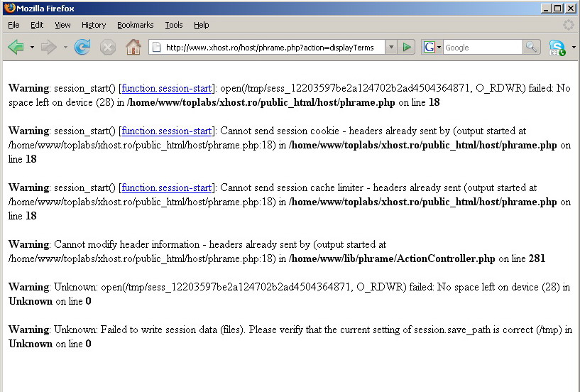
Task: Follow function.session-start link in cache limiter warning
Action: (166, 187)
